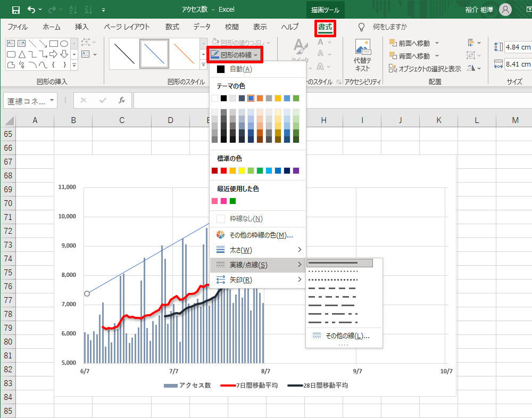This screenshot has width=532, height=418.
Task: Insert a horizontal text box shape
Action: click(11, 44)
